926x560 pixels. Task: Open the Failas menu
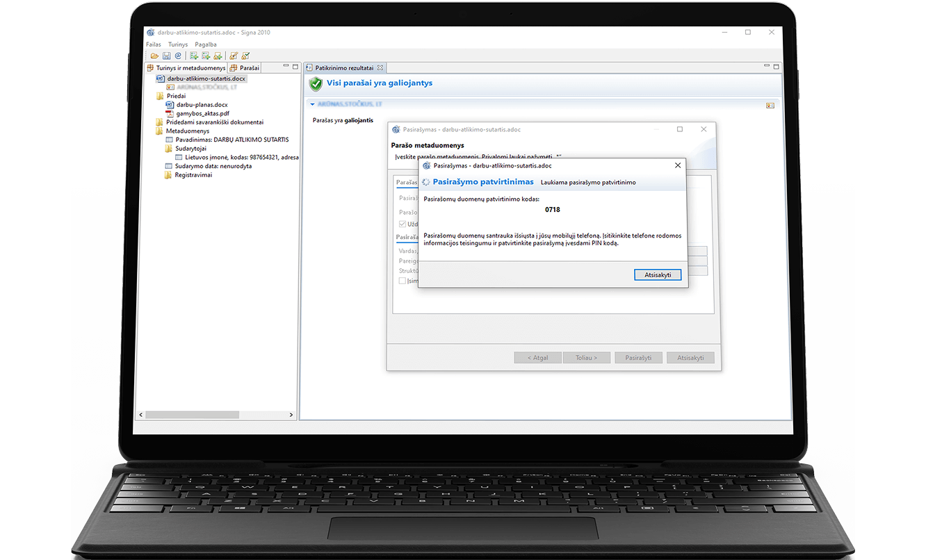click(x=154, y=44)
